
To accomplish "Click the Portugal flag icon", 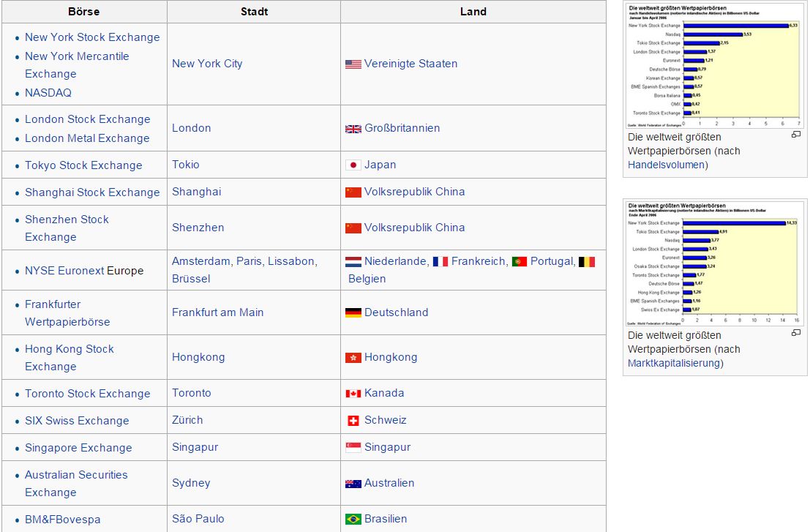I will coord(520,262).
